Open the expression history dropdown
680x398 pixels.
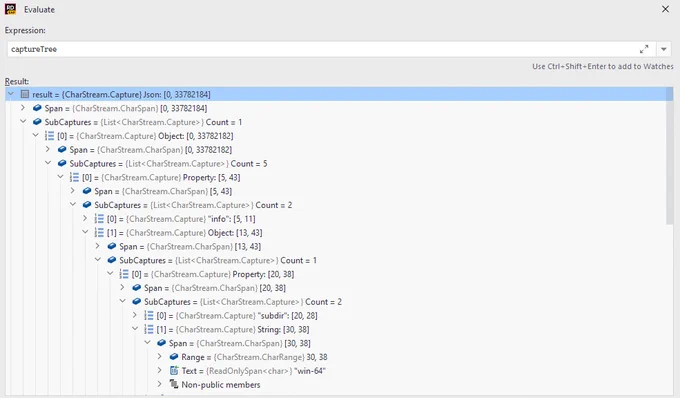point(664,49)
